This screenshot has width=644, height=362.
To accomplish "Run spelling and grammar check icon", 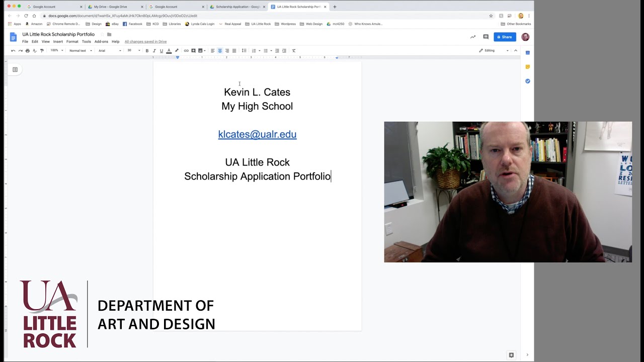I will 34,51.
